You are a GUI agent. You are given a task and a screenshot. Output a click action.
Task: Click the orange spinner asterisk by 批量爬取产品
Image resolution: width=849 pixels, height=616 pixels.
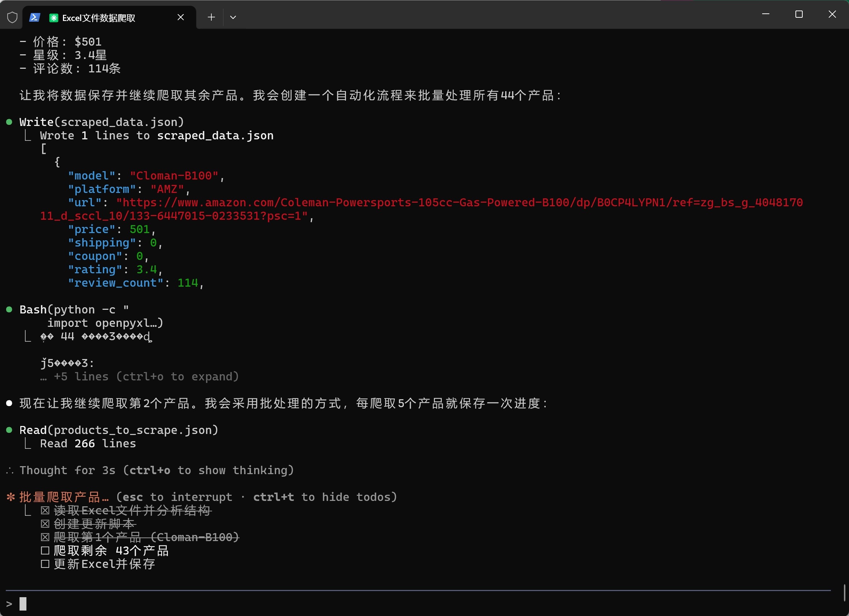(x=10, y=497)
